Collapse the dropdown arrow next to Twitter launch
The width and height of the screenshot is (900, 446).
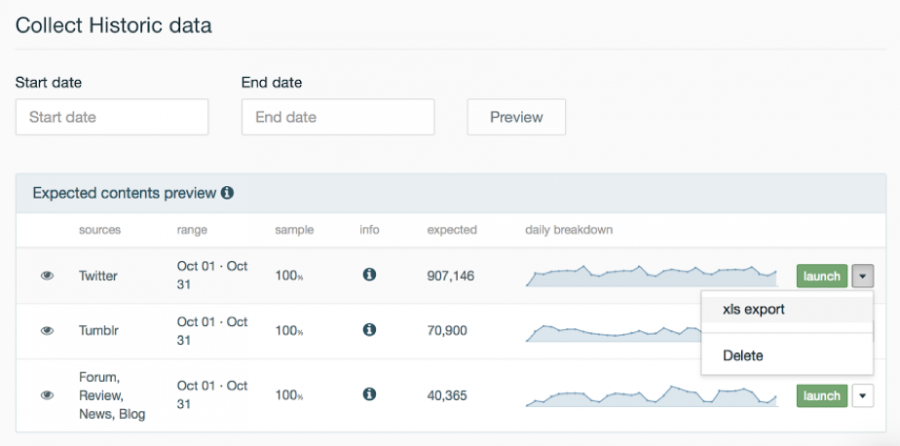pos(863,276)
